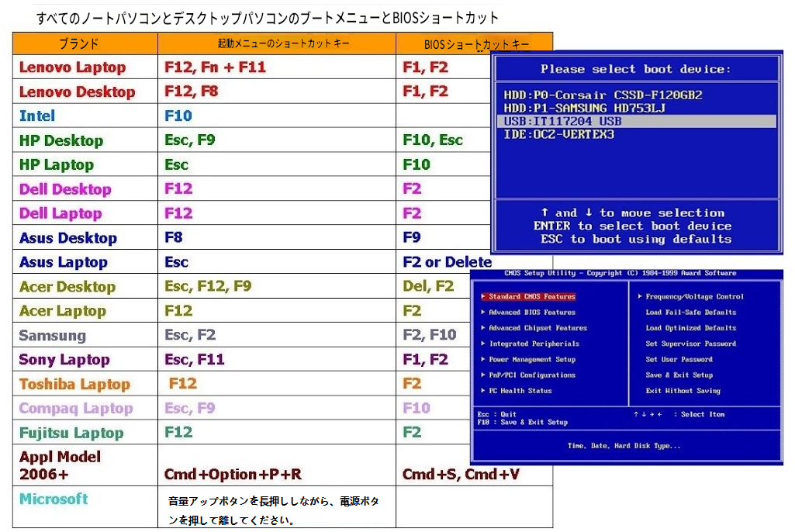
Task: Select HDD:P1-SAMSUNG HD753LJ boot device
Action: (x=584, y=108)
